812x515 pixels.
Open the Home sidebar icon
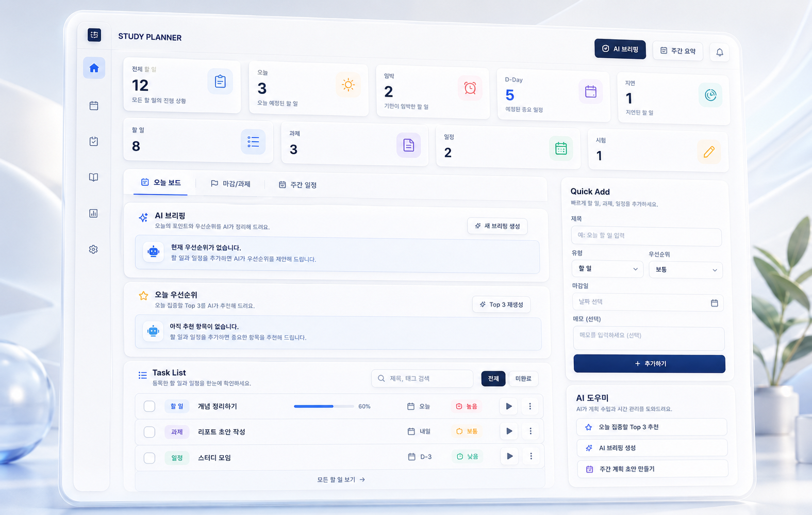tap(94, 68)
